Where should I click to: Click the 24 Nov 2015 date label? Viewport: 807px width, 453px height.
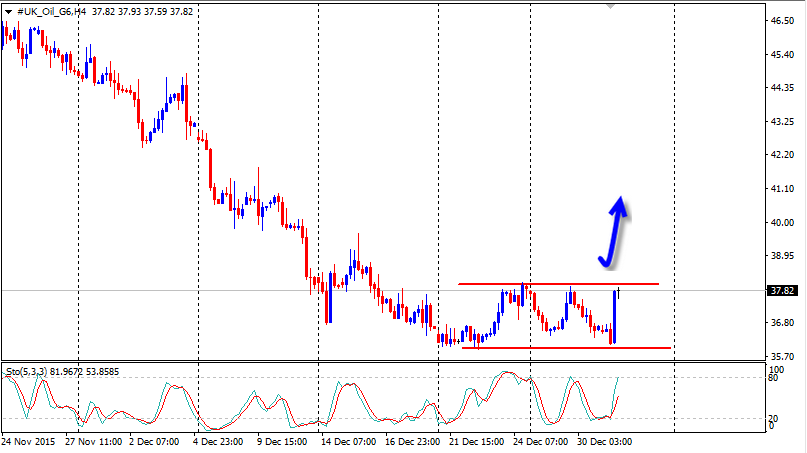(x=28, y=442)
